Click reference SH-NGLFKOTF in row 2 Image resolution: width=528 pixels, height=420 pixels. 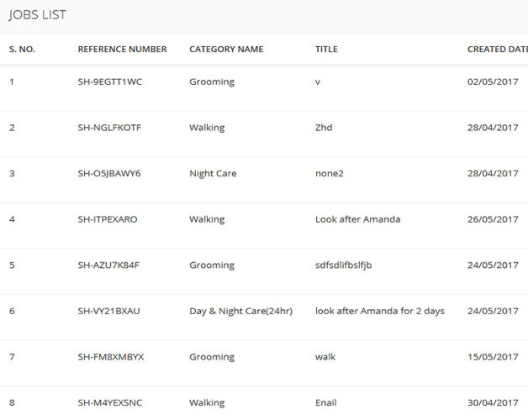(110, 128)
